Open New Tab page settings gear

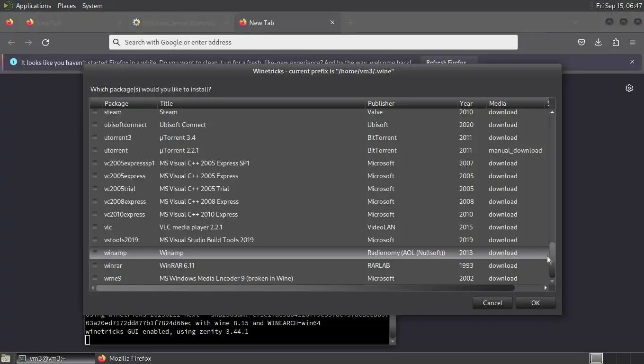pos(629,88)
